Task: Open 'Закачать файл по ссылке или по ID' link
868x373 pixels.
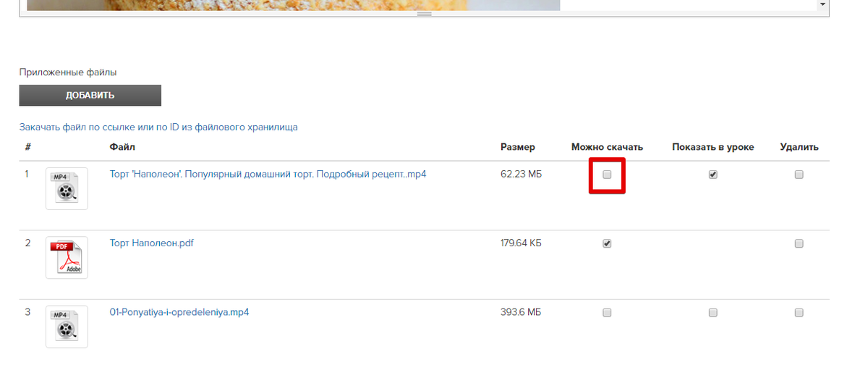Action: coord(158,127)
